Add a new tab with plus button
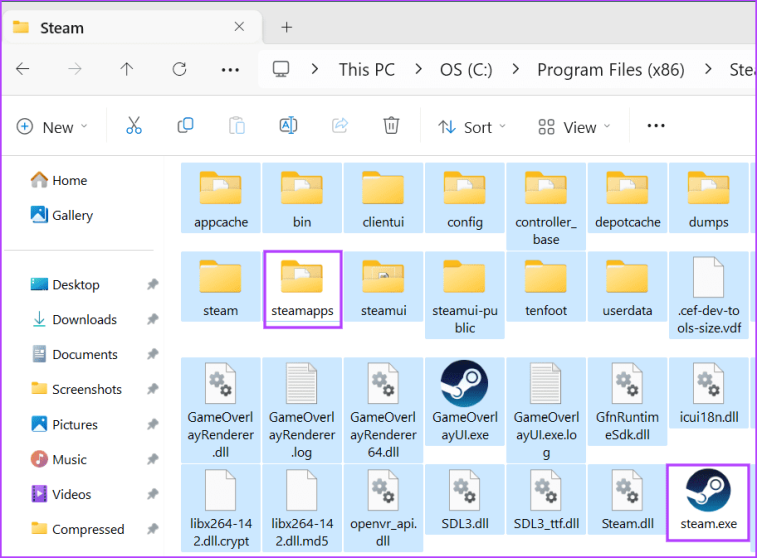Viewport: 757px width, 558px height. pyautogui.click(x=287, y=27)
